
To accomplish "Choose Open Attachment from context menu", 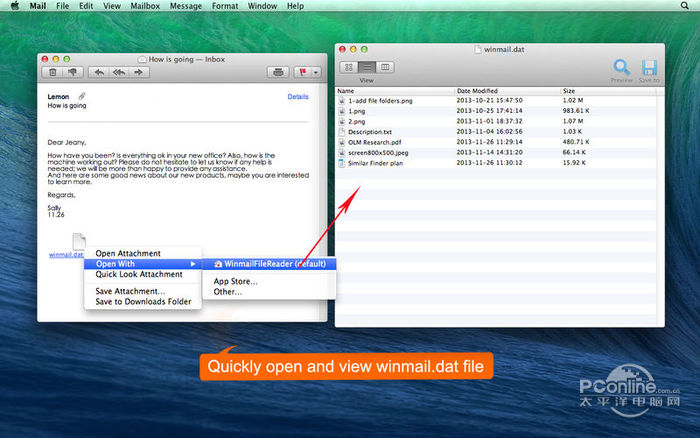I will coord(142,253).
